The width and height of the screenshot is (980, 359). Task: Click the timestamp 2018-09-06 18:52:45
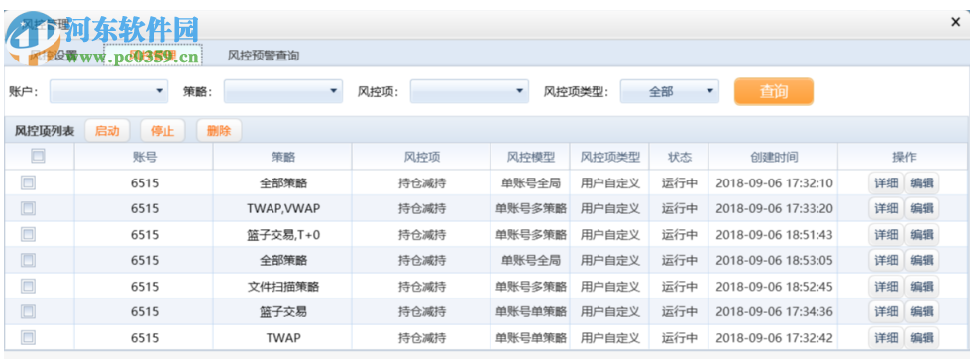pos(774,287)
